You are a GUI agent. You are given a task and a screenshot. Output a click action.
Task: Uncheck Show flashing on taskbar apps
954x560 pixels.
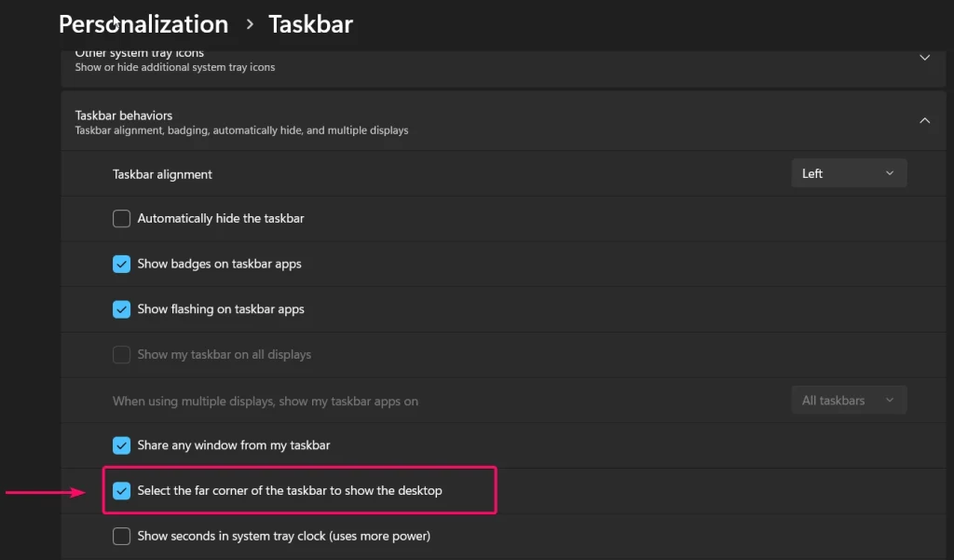tap(121, 309)
